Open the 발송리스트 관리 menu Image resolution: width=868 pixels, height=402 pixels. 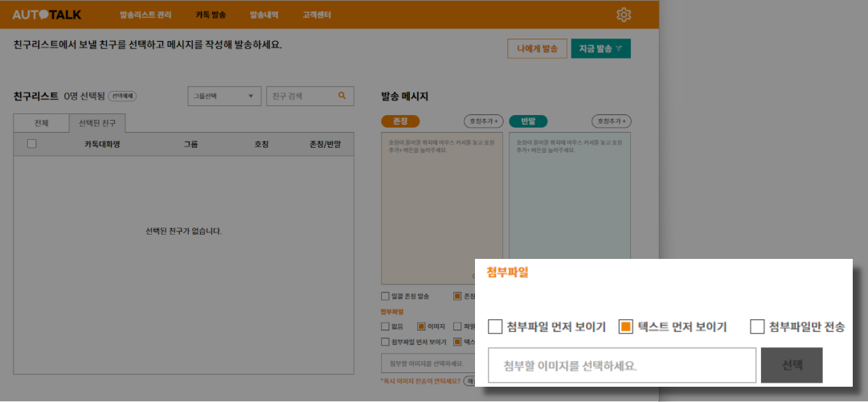tap(145, 15)
